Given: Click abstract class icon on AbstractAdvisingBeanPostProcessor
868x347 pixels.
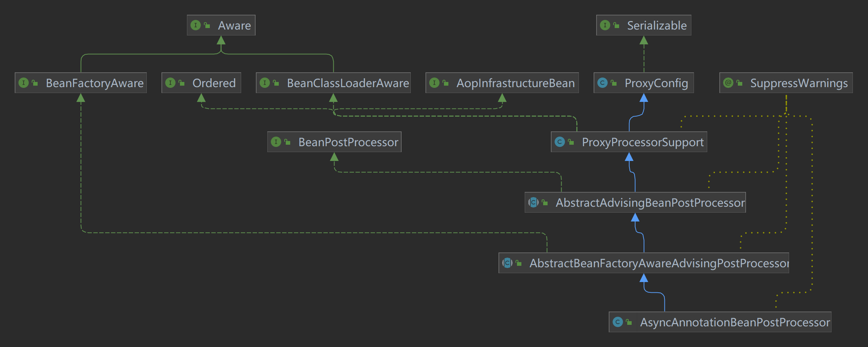Looking at the screenshot, I should pos(533,202).
